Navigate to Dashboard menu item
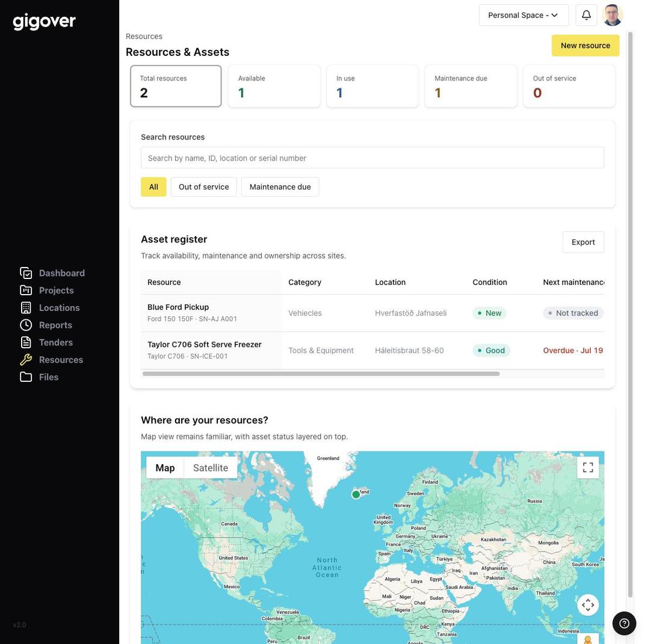 pyautogui.click(x=62, y=273)
